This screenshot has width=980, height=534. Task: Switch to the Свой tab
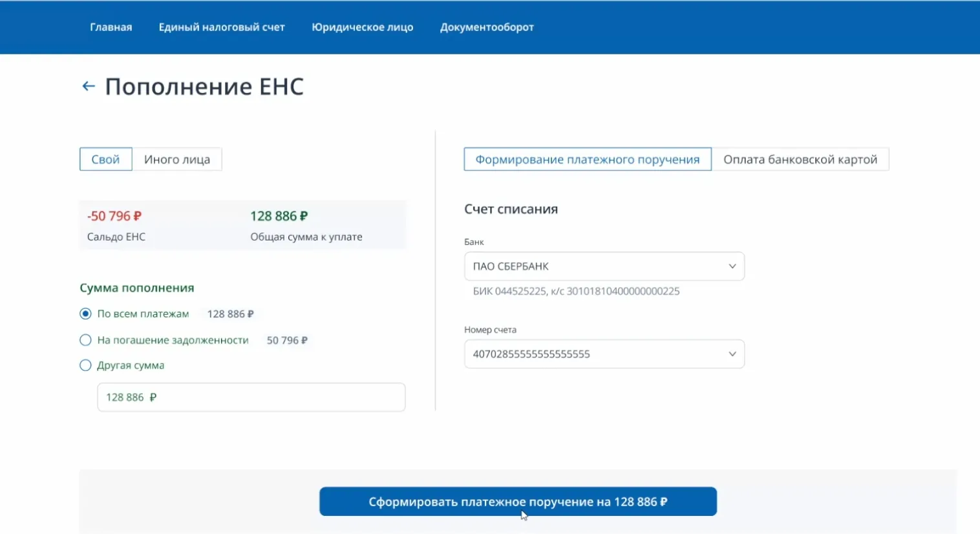pyautogui.click(x=105, y=159)
